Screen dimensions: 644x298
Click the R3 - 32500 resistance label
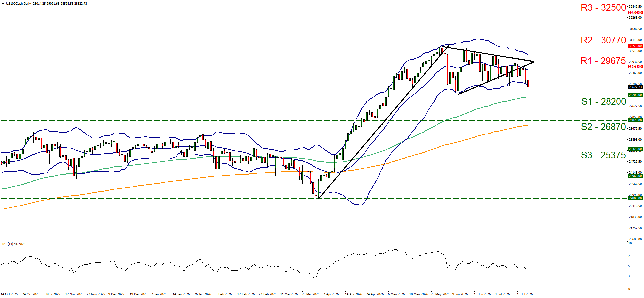point(603,7)
